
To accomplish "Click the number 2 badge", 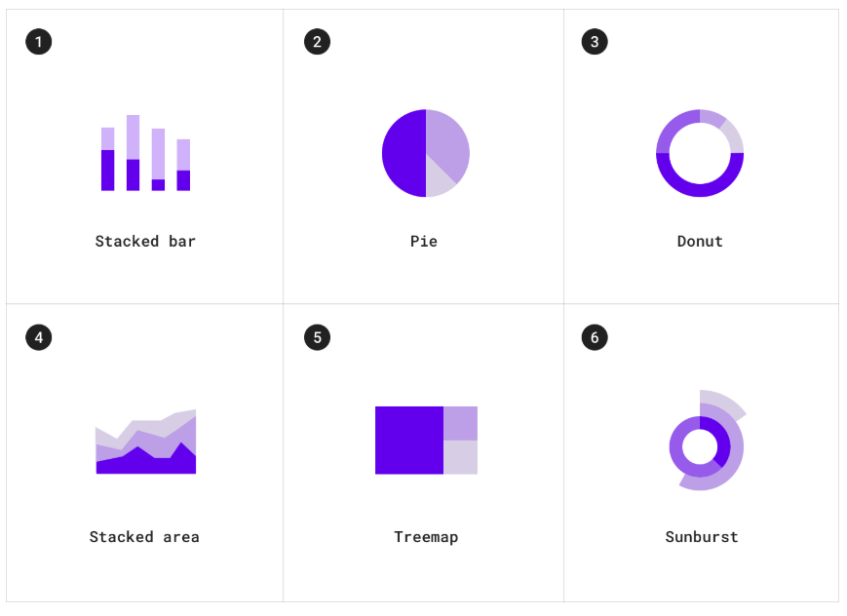I will [x=317, y=42].
